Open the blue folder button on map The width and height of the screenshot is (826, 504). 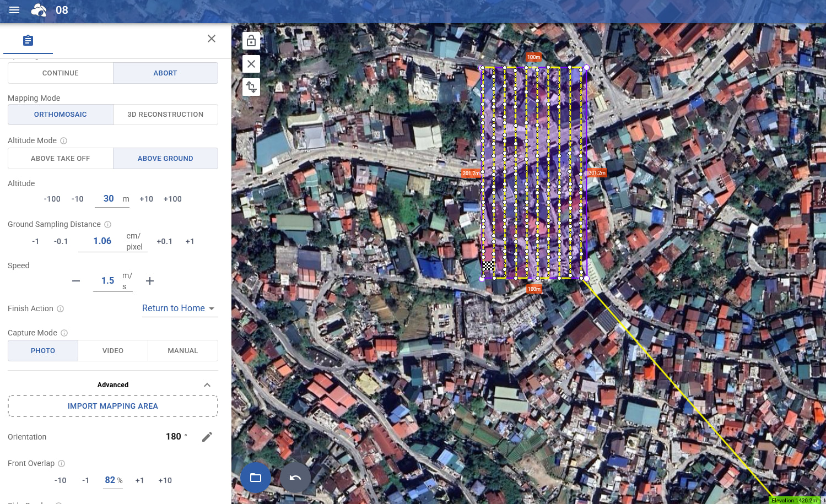[x=256, y=478]
